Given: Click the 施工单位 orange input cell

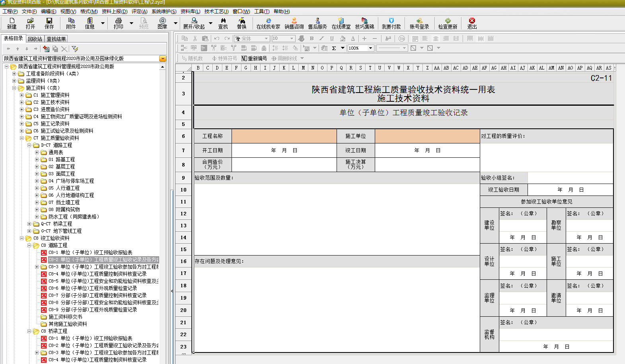Looking at the screenshot, I should coord(427,136).
